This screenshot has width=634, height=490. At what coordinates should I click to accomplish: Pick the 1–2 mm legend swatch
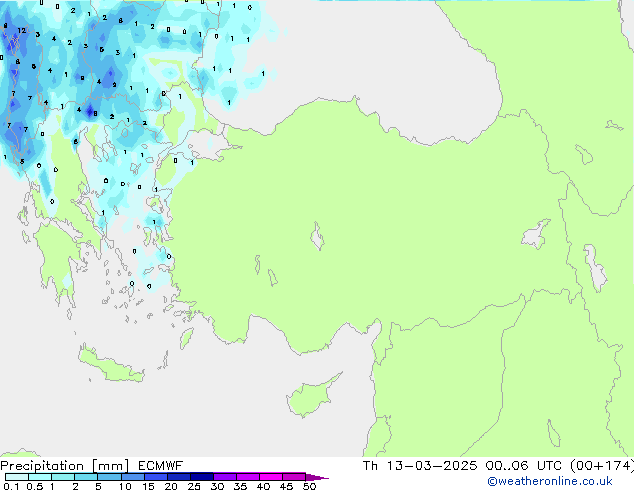point(63,477)
